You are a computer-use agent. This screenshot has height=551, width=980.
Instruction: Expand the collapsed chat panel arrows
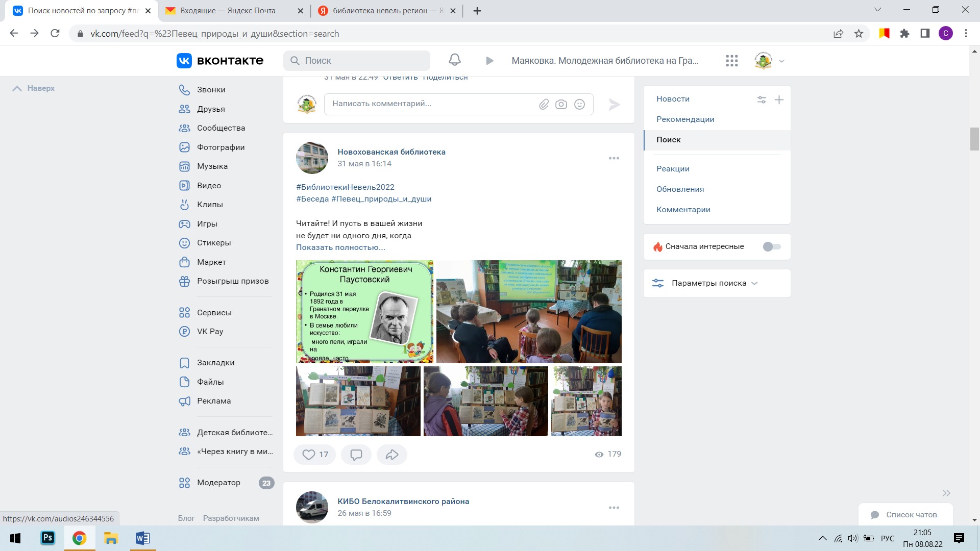946,493
